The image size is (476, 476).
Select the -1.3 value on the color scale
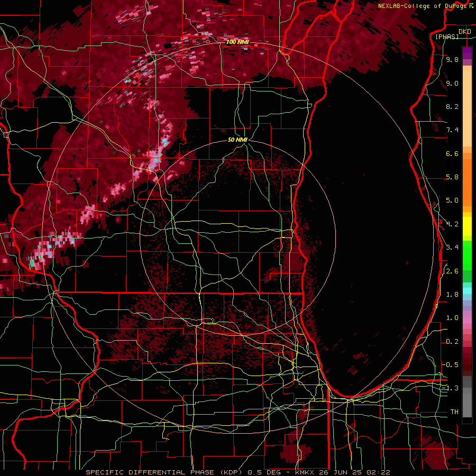(x=451, y=388)
